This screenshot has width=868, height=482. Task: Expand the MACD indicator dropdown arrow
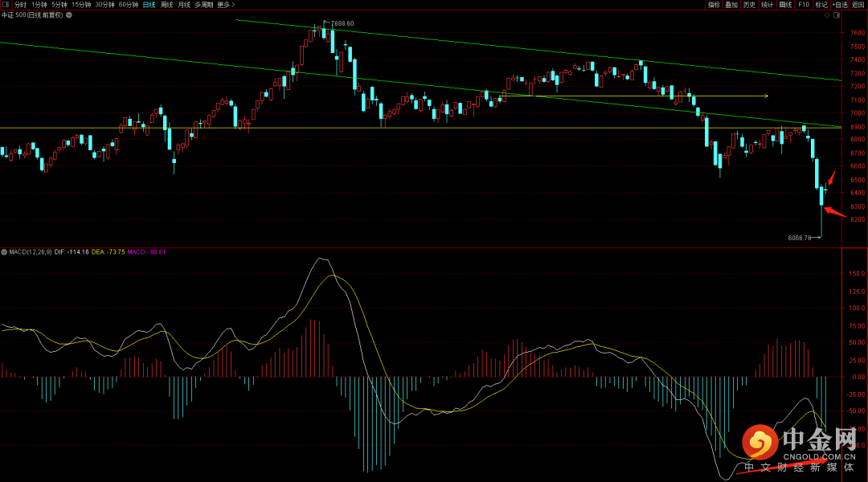[4, 252]
